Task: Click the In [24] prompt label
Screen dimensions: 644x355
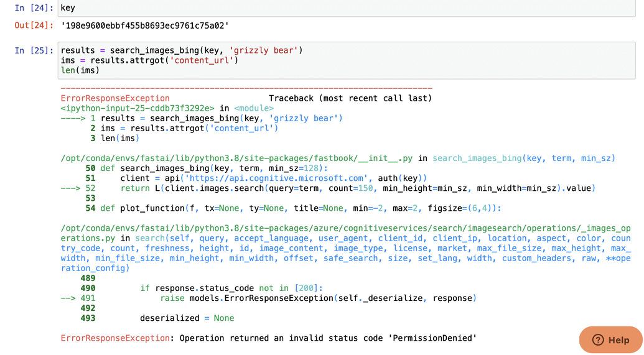Action: (34, 8)
